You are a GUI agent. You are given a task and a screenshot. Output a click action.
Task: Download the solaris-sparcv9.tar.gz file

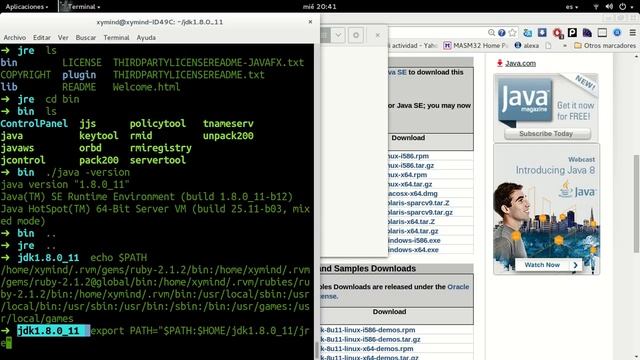(420, 212)
